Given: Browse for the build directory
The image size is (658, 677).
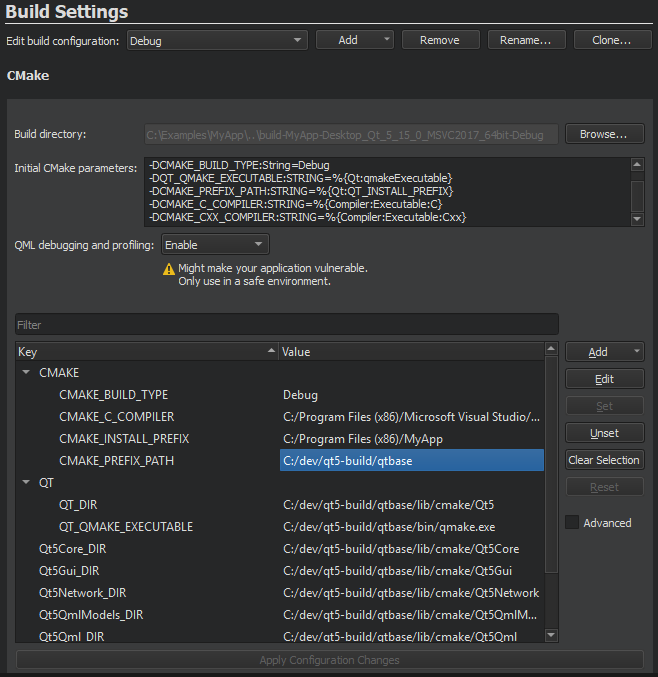Looking at the screenshot, I should [x=604, y=134].
